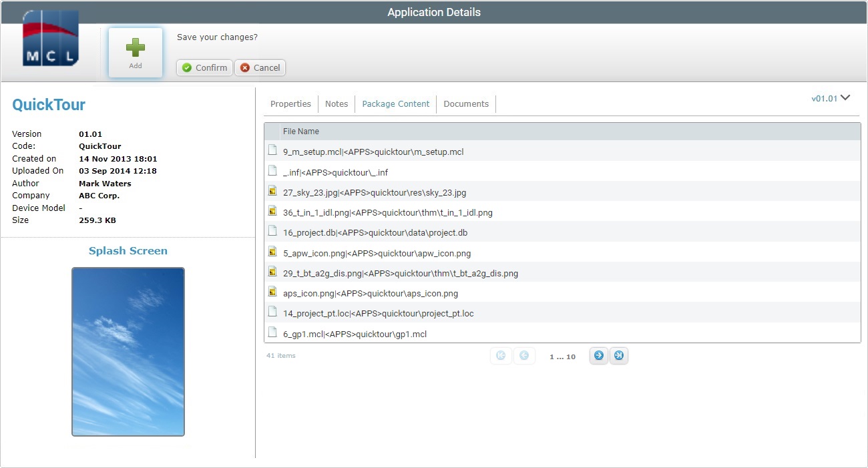Expand the v01.01 version dropdown
The width and height of the screenshot is (868, 468).
[x=831, y=97]
